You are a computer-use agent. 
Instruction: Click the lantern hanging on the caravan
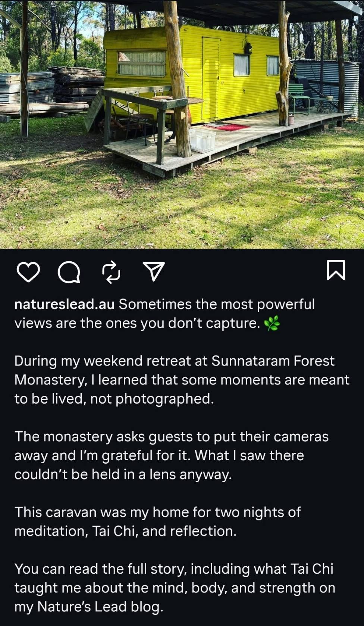(x=248, y=47)
